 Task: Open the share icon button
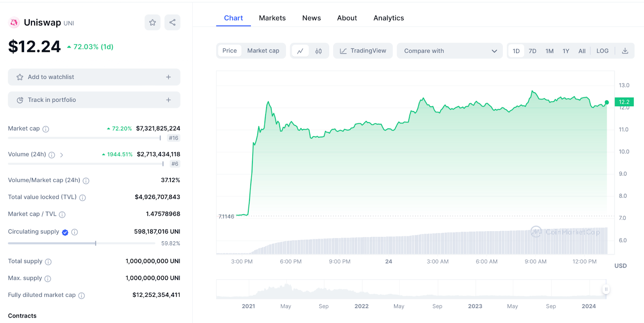tap(172, 23)
